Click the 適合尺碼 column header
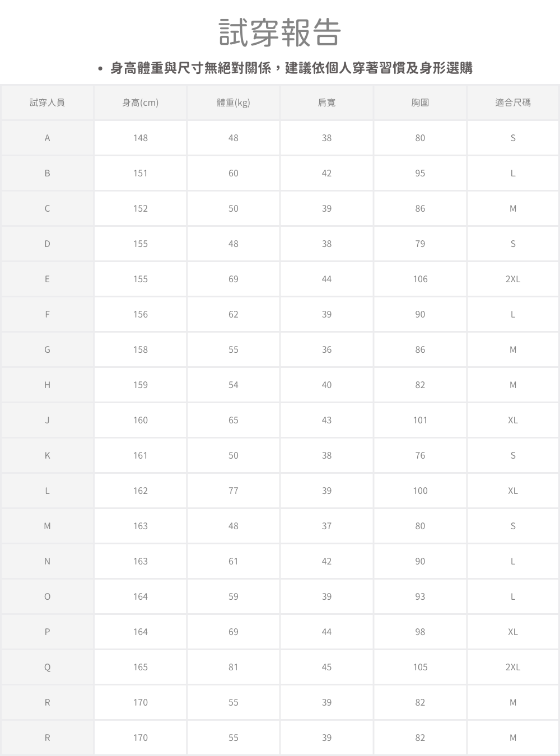Screen dimensions: 560x756 pos(513,102)
